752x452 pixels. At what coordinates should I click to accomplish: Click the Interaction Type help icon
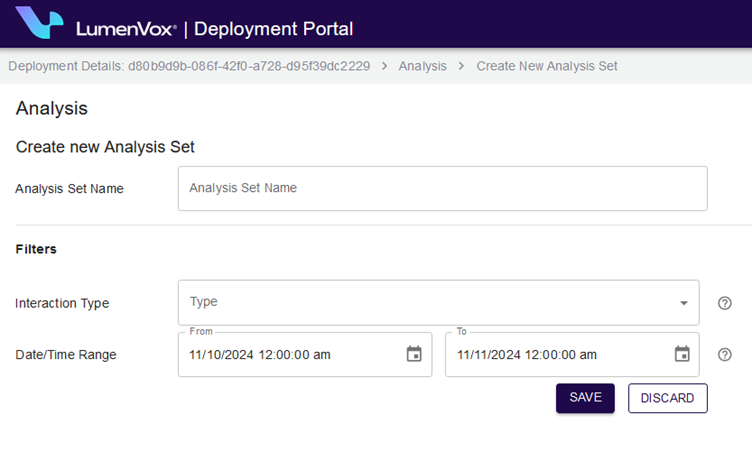pos(725,303)
